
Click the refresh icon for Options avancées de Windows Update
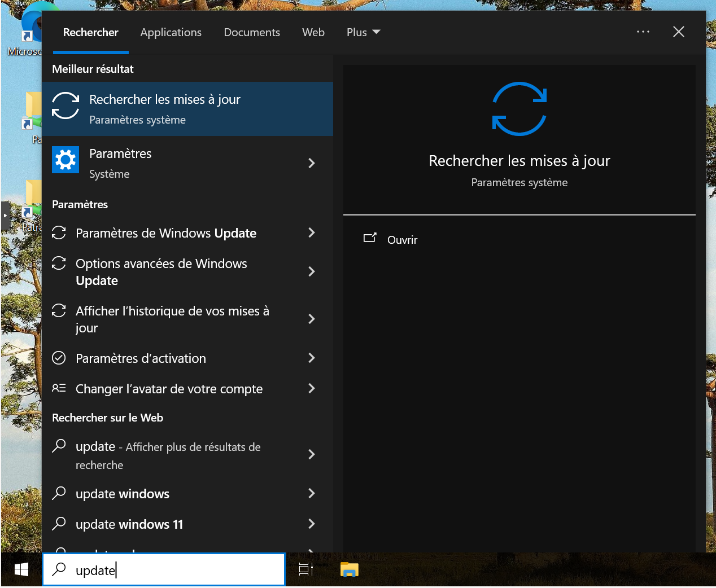59,263
